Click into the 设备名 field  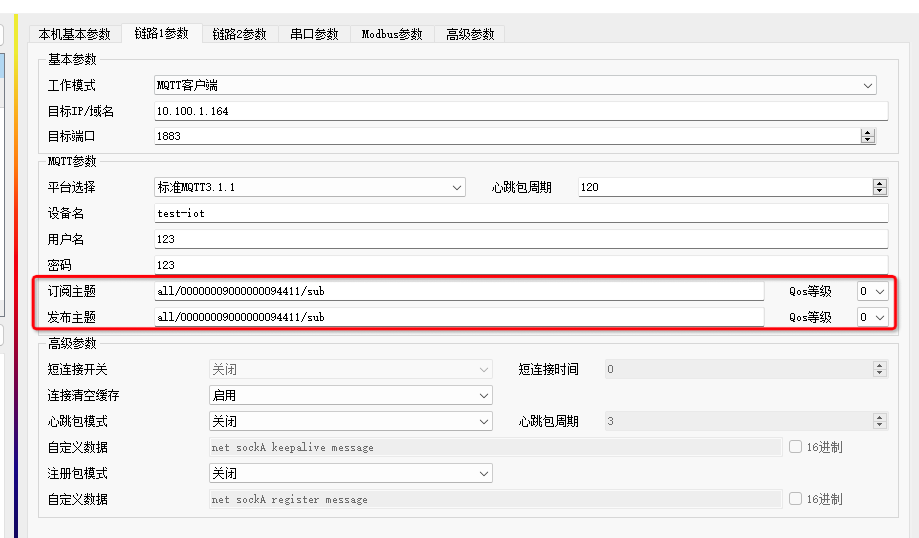pos(520,213)
